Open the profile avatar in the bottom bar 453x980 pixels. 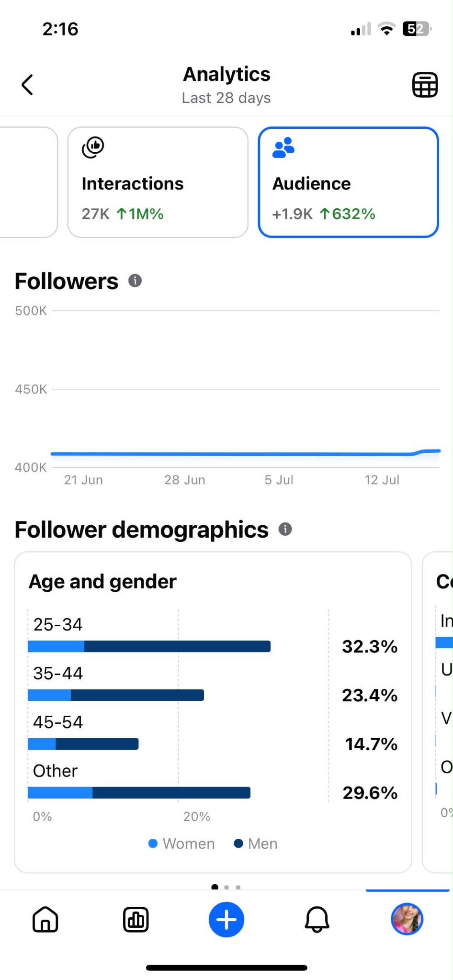(x=407, y=919)
